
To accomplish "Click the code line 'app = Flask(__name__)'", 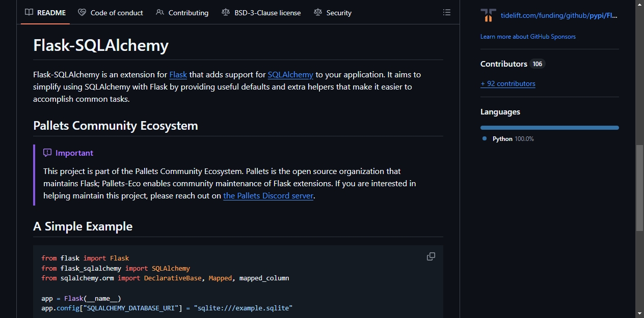I will point(82,299).
